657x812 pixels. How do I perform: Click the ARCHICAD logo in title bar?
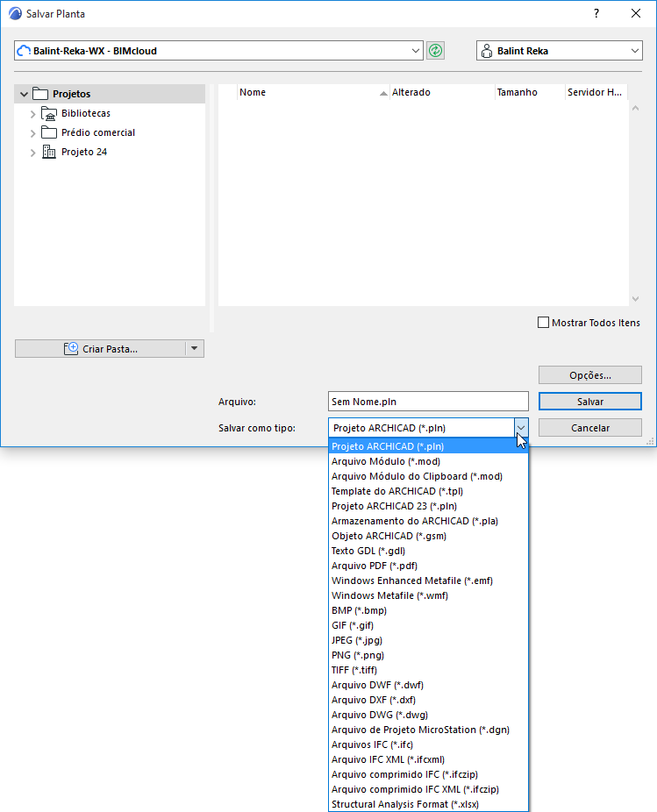click(x=16, y=13)
